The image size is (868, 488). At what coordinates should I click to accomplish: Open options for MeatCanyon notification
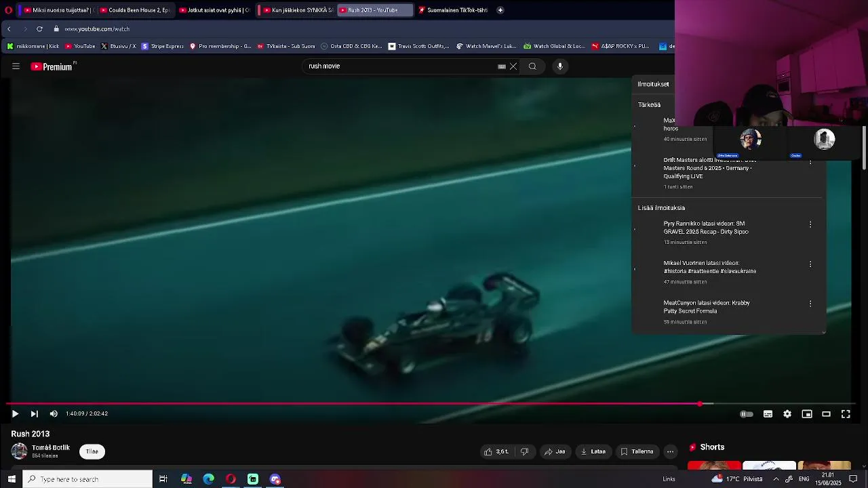[x=810, y=304]
